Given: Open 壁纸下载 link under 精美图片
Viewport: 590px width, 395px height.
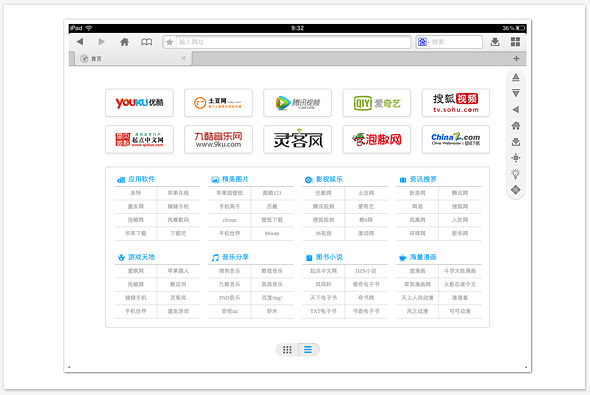Looking at the screenshot, I should tap(272, 220).
